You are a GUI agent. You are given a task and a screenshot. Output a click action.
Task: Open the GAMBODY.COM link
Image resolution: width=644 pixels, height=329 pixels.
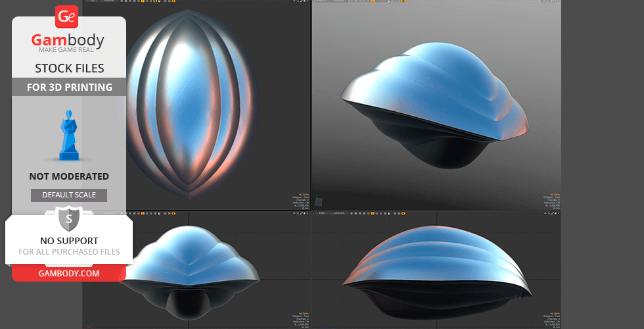69,273
